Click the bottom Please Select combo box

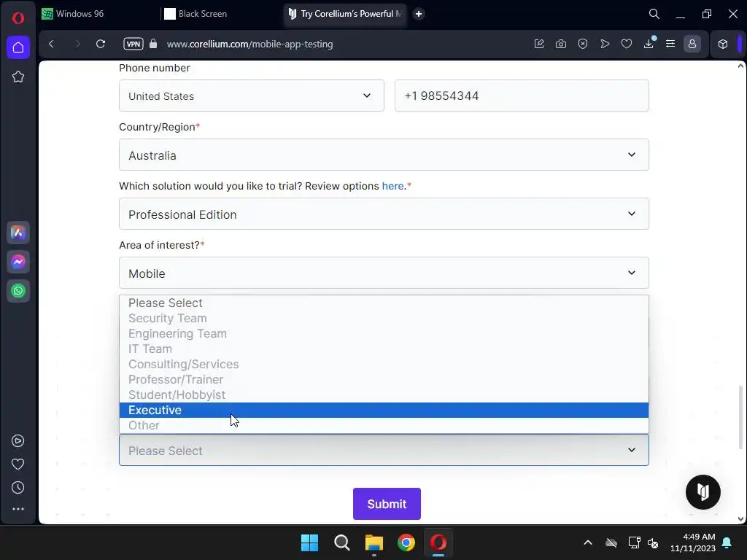(x=384, y=450)
